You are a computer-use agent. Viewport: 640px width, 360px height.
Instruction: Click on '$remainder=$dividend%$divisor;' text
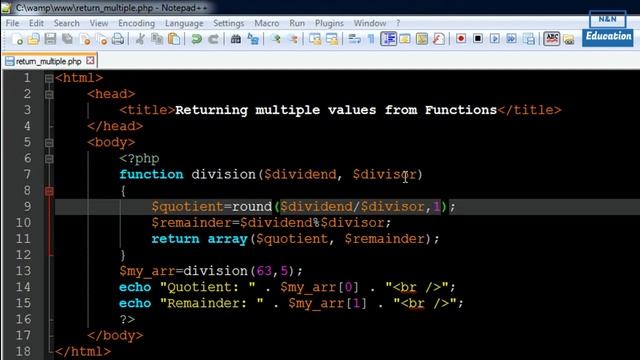pyautogui.click(x=271, y=223)
